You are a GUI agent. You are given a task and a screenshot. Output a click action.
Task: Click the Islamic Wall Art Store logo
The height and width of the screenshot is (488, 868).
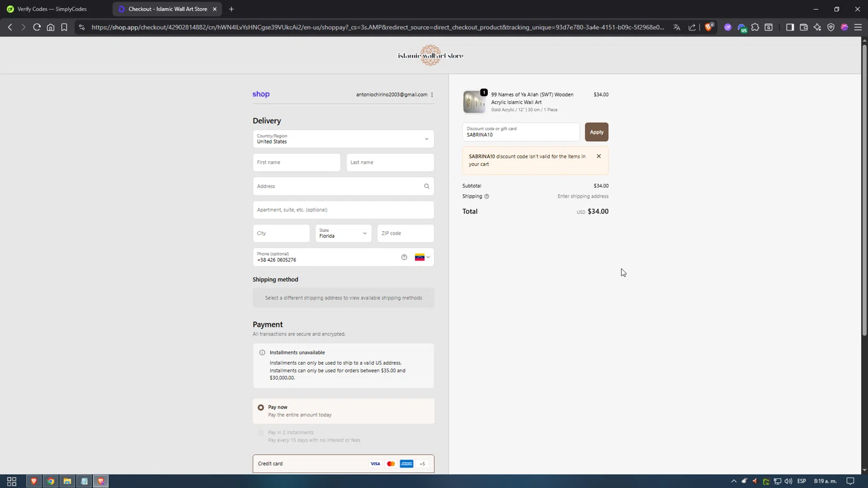coord(431,56)
